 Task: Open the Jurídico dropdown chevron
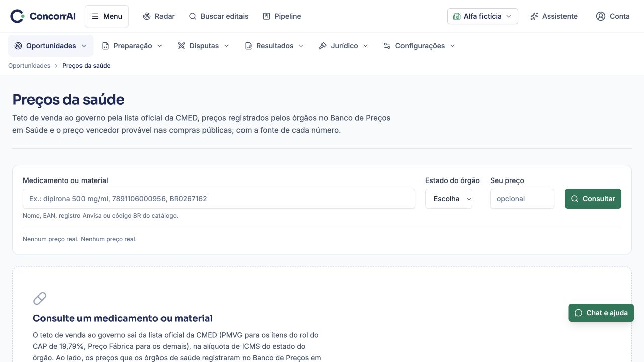tap(365, 46)
